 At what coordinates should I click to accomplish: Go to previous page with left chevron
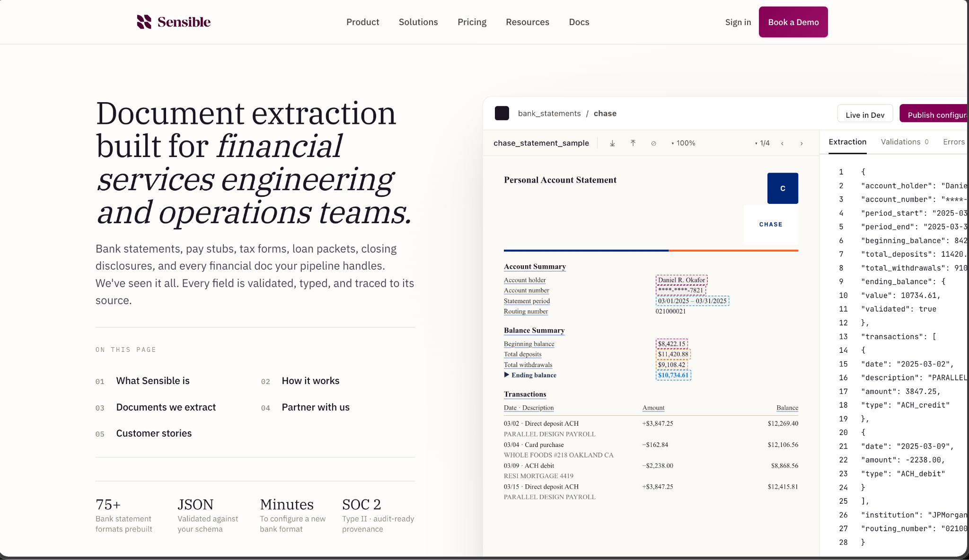pyautogui.click(x=782, y=143)
